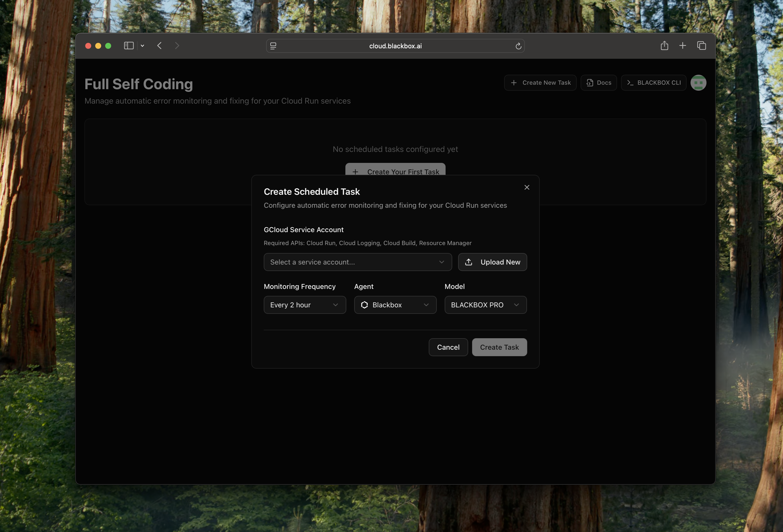Image resolution: width=783 pixels, height=532 pixels.
Task: Click the Blackbox hexagon logo in Agent selector
Action: [365, 305]
